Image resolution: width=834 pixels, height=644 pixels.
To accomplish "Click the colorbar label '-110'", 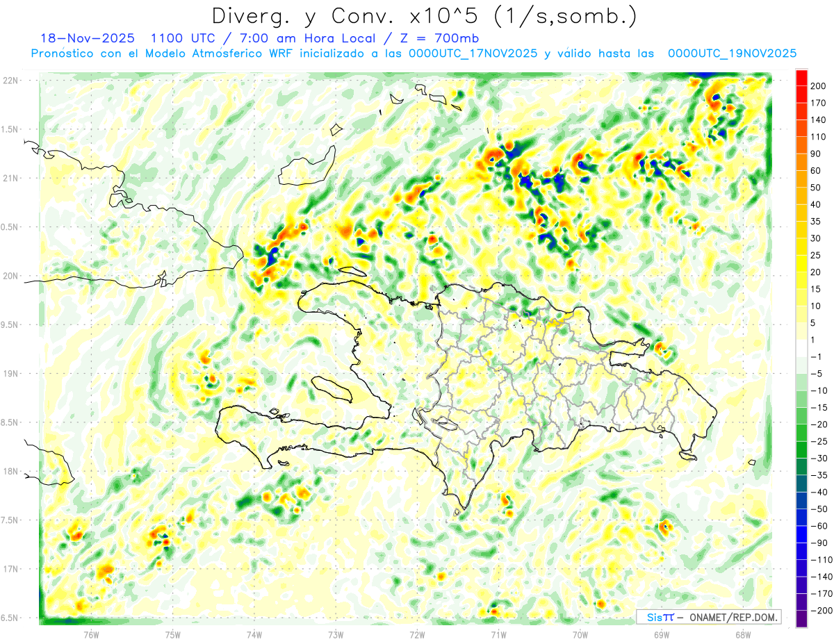I will 820,560.
